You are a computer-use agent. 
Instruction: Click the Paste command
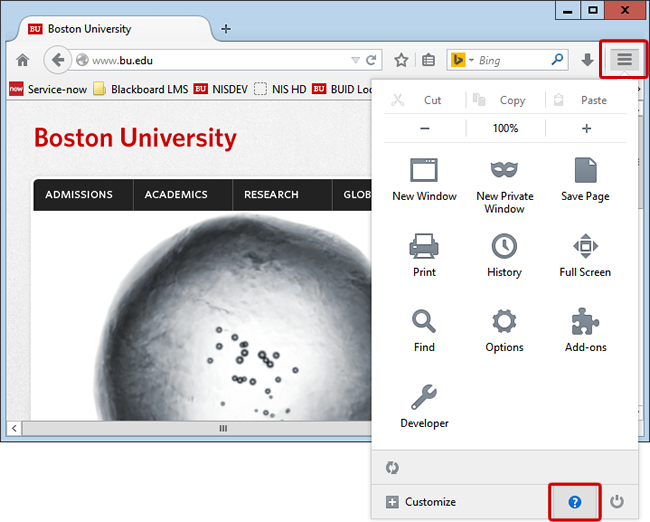(586, 100)
